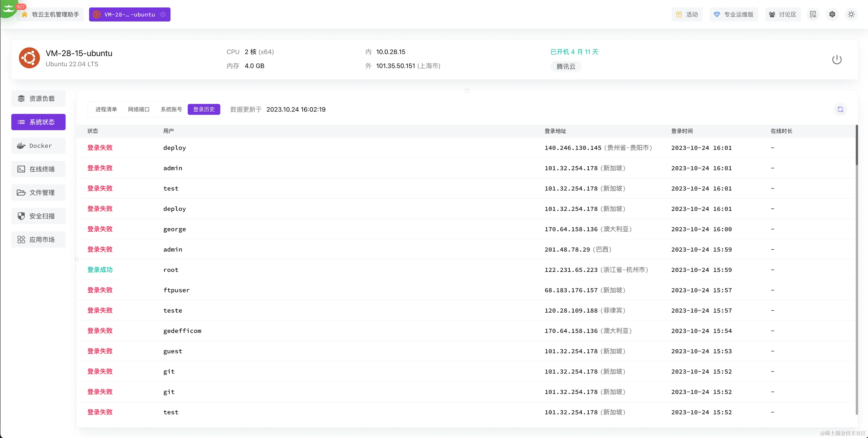This screenshot has width=868, height=438.
Task: Close the VM-28 ubuntu tab
Action: [x=163, y=14]
